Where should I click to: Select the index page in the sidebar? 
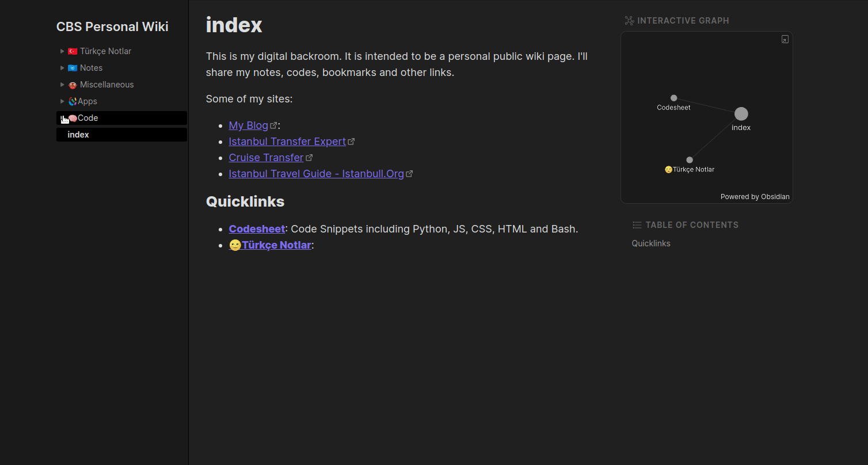click(x=121, y=135)
